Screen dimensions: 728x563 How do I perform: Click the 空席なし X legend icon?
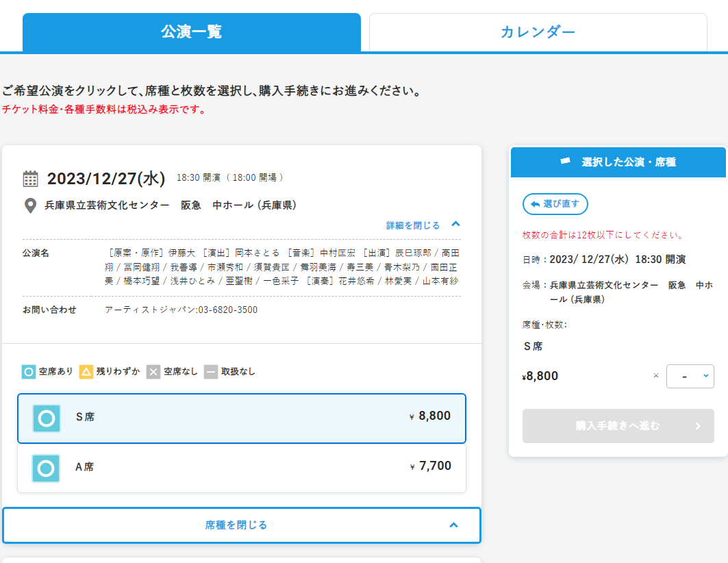[153, 372]
